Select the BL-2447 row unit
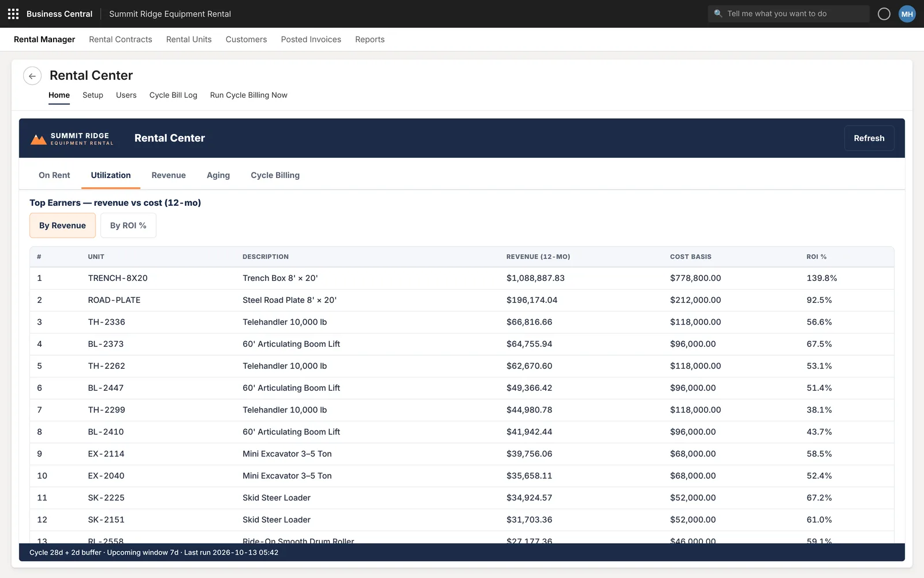Viewport: 924px width, 578px height. [106, 388]
